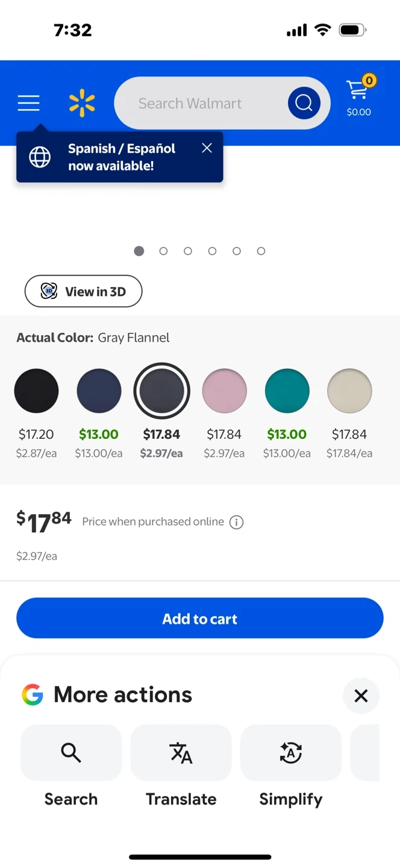Dismiss the Spanish language notification
Viewport: 400px width, 868px height.
click(207, 148)
